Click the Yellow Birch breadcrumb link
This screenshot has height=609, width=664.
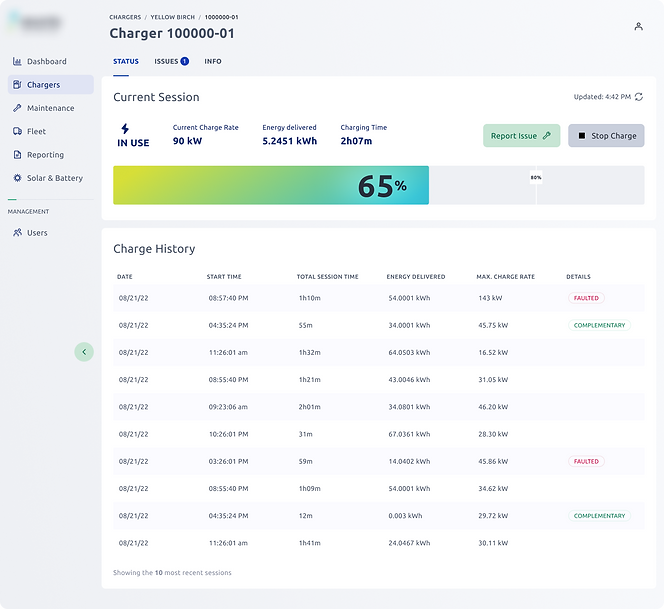(173, 17)
